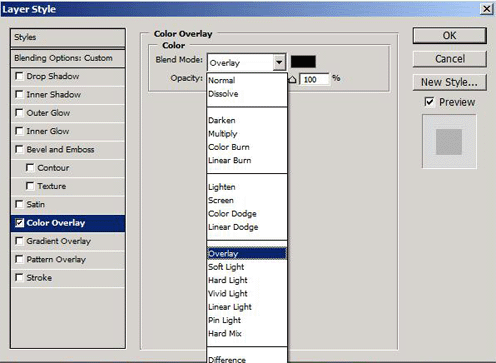
Task: Tick the Inner Glow checkbox
Action: (x=19, y=131)
